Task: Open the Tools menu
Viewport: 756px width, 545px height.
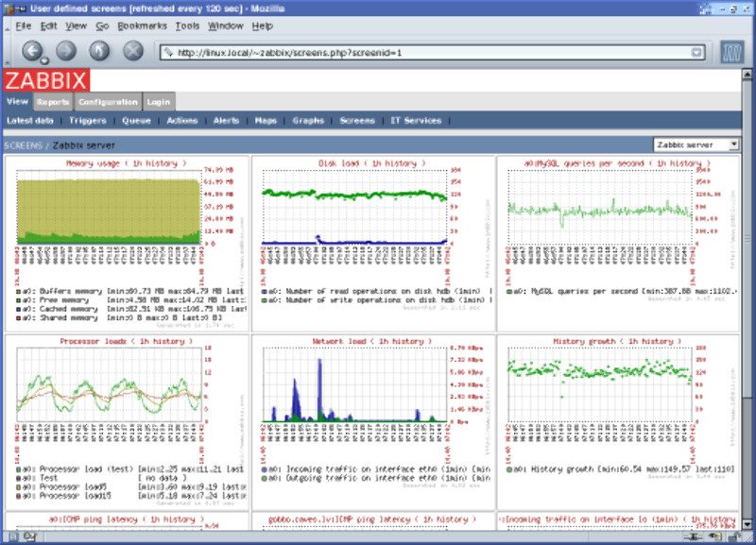Action: [x=187, y=26]
